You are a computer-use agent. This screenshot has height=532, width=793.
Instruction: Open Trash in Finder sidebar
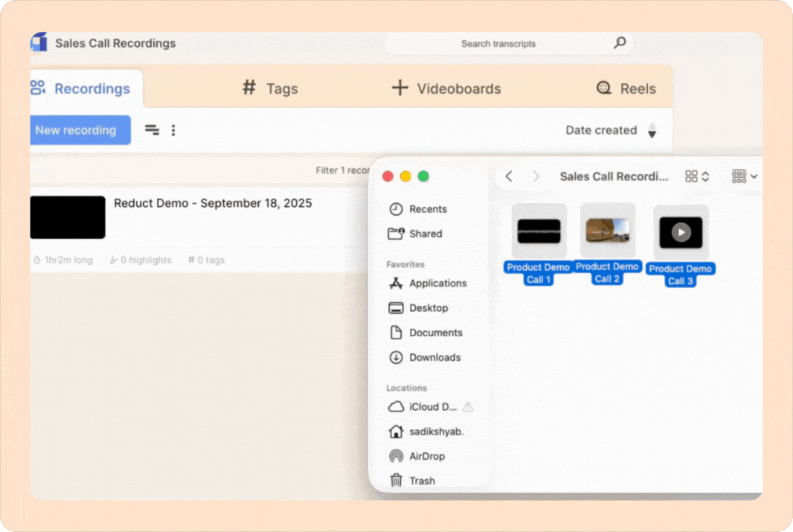pos(422,481)
